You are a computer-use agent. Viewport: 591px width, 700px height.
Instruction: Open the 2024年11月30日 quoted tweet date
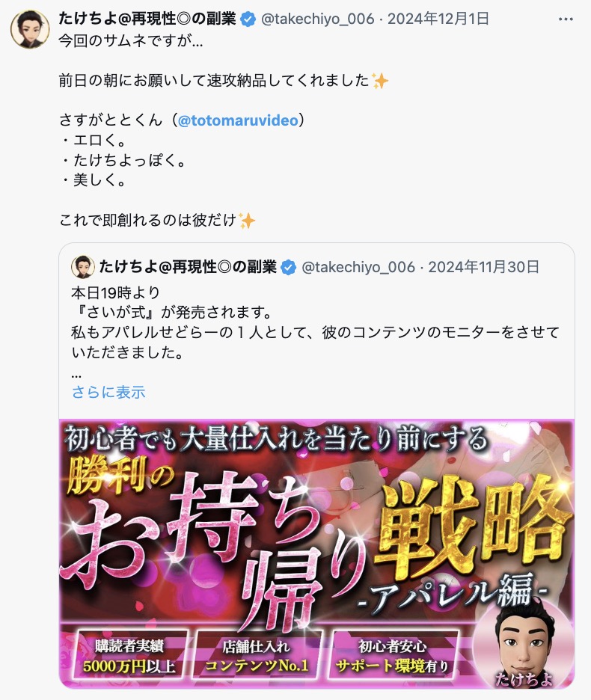click(x=484, y=267)
